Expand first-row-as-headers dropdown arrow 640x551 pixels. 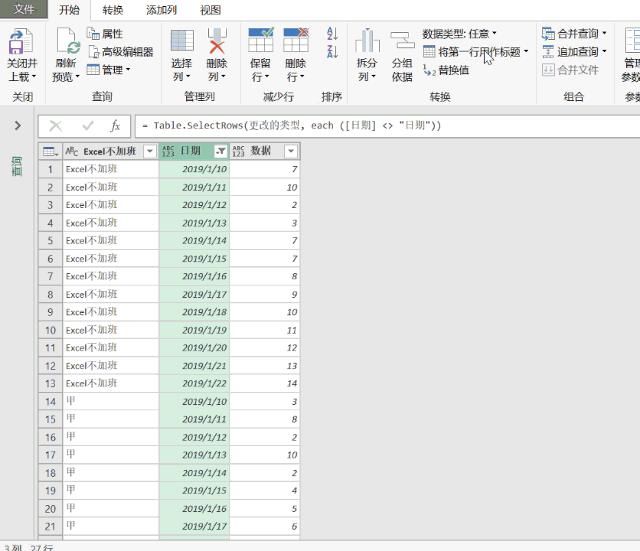pyautogui.click(x=526, y=51)
